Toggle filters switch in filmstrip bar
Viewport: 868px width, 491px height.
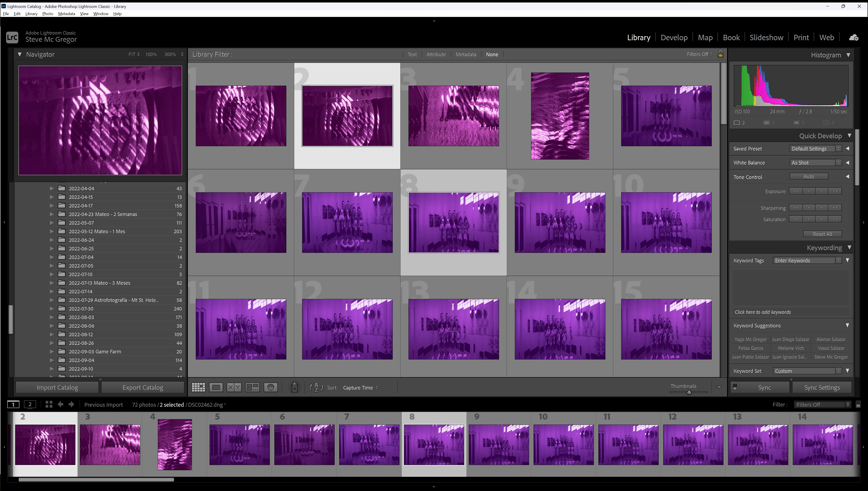coord(858,405)
